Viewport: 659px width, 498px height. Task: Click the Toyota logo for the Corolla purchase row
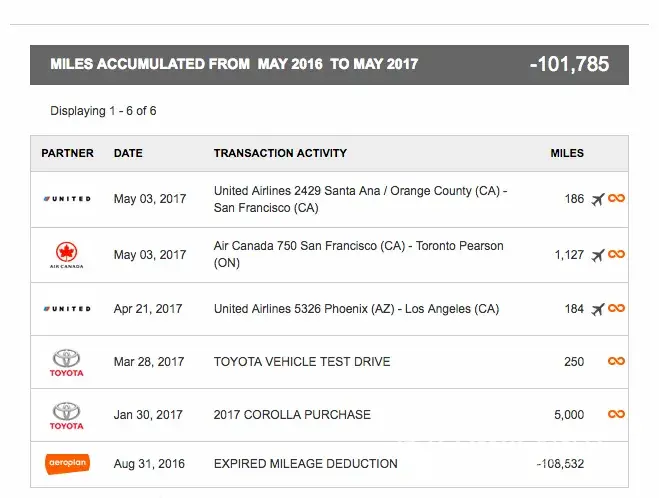click(67, 415)
